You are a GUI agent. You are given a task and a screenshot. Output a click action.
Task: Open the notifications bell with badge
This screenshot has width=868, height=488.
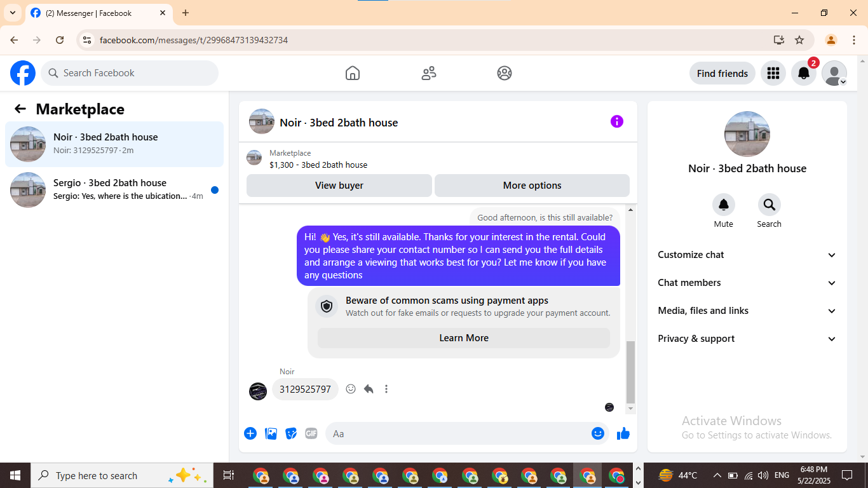coord(804,73)
